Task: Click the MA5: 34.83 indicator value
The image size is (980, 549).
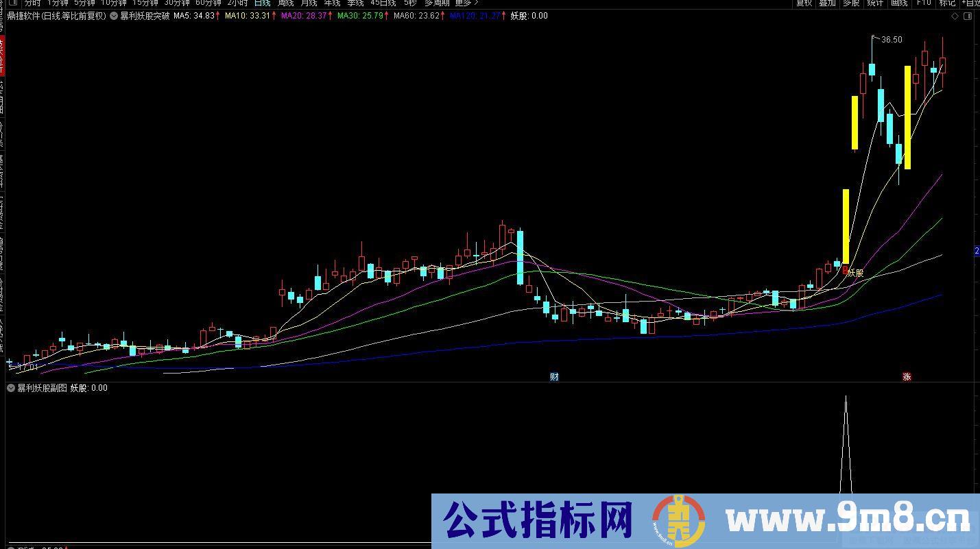Action: click(x=194, y=16)
